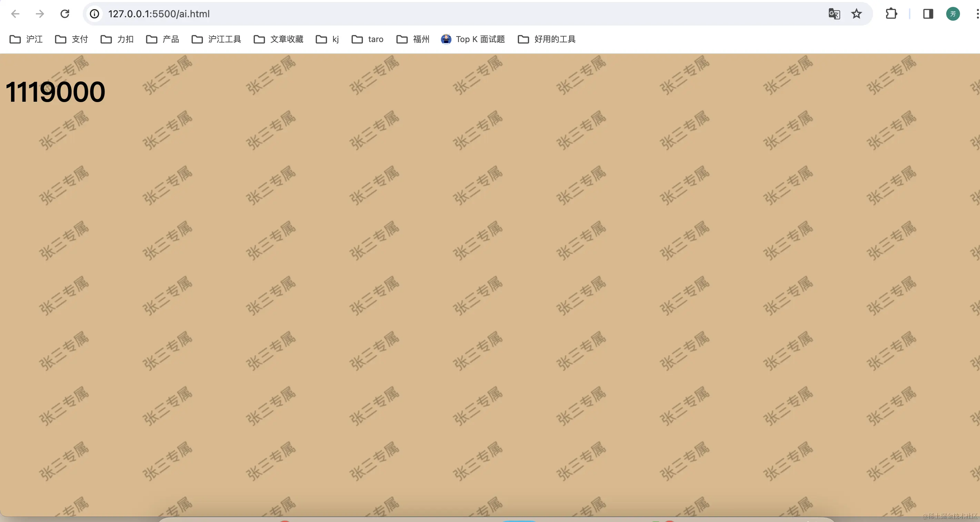Click the browser back arrow

click(x=15, y=14)
